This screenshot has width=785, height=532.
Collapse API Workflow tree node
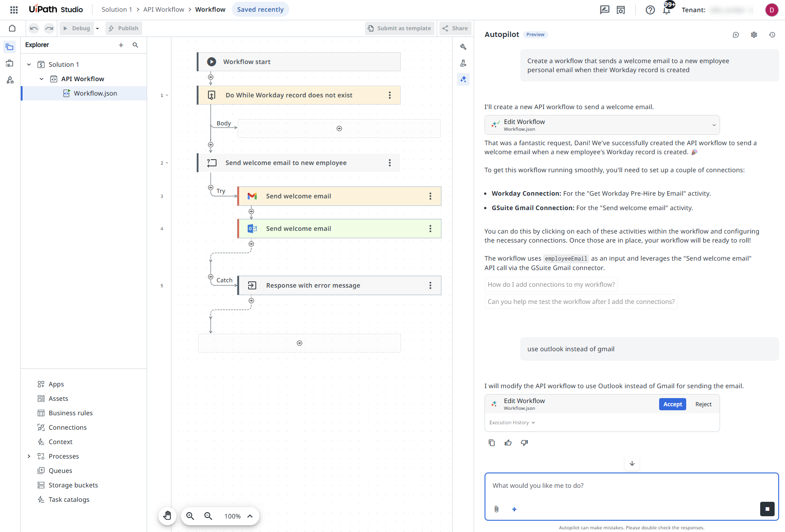coord(42,79)
